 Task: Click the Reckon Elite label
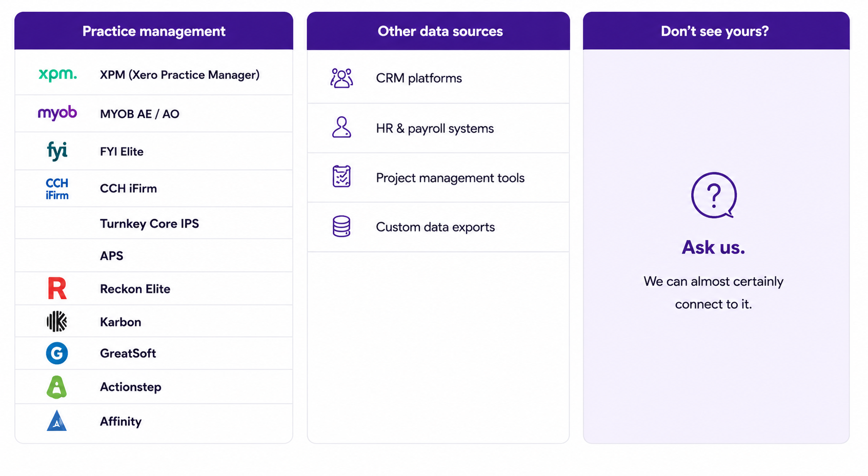click(135, 289)
